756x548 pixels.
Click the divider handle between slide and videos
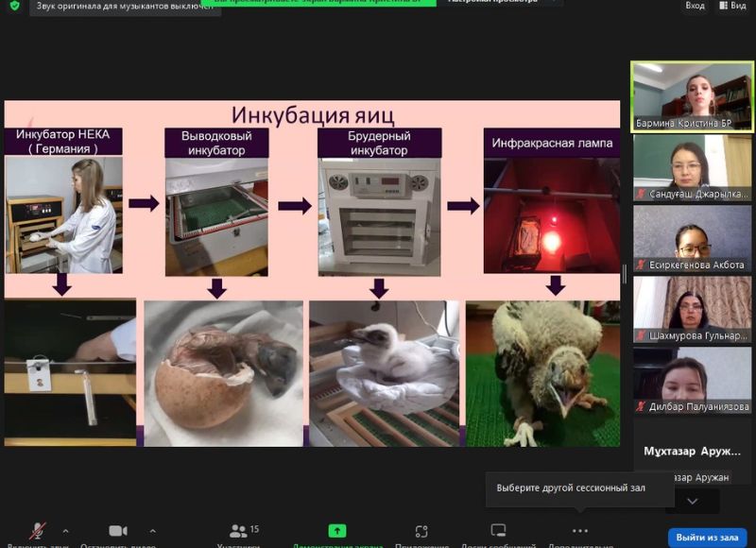tap(624, 274)
